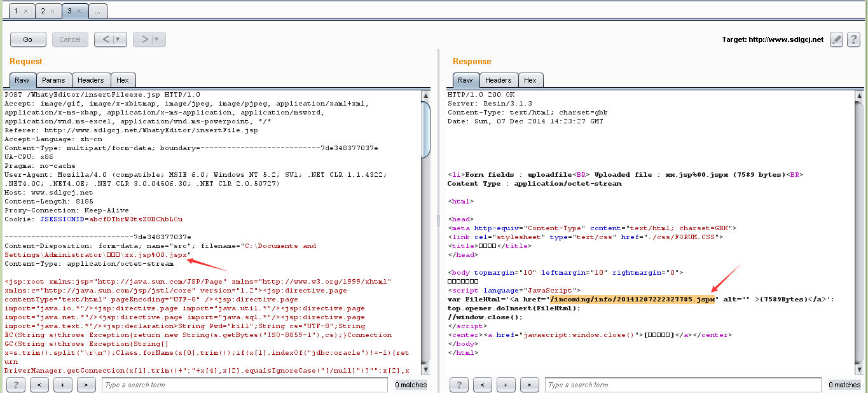This screenshot has width=868, height=393.
Task: Click the Response 0 matches label
Action: (x=845, y=385)
